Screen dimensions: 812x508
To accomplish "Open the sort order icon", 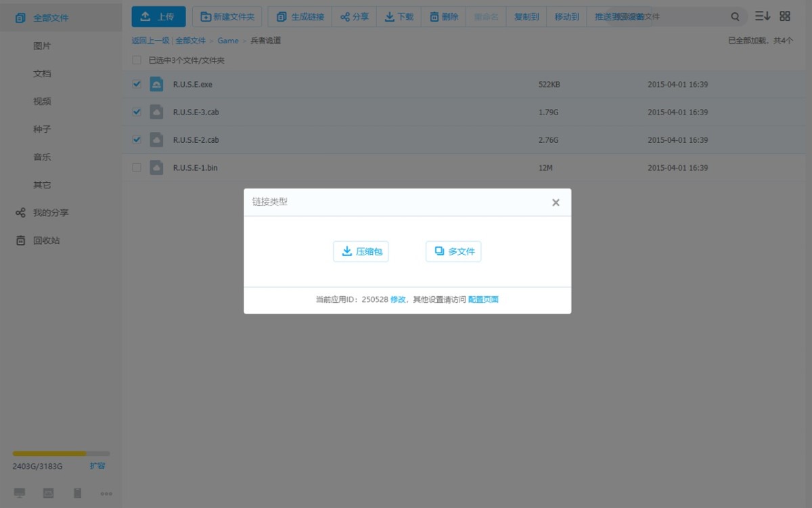I will pos(763,16).
